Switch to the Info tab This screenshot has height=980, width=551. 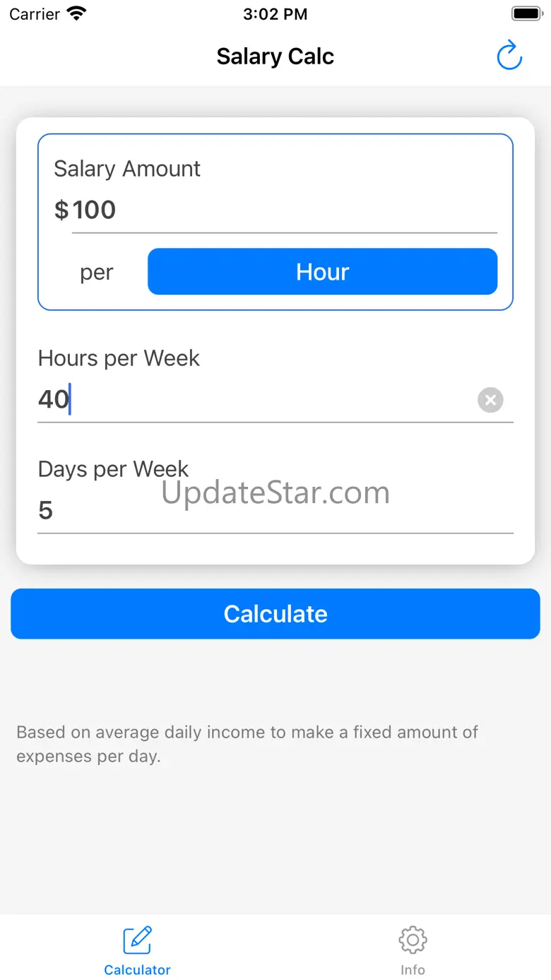point(413,950)
